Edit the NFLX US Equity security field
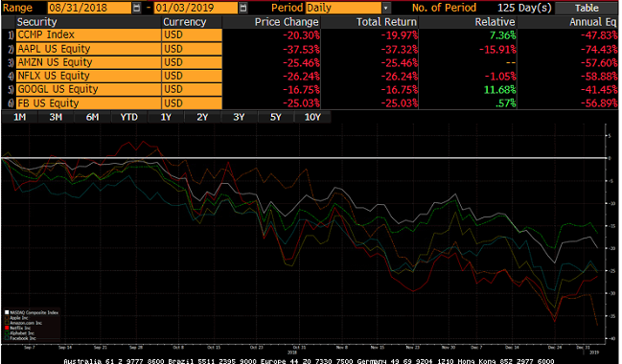 88,76
